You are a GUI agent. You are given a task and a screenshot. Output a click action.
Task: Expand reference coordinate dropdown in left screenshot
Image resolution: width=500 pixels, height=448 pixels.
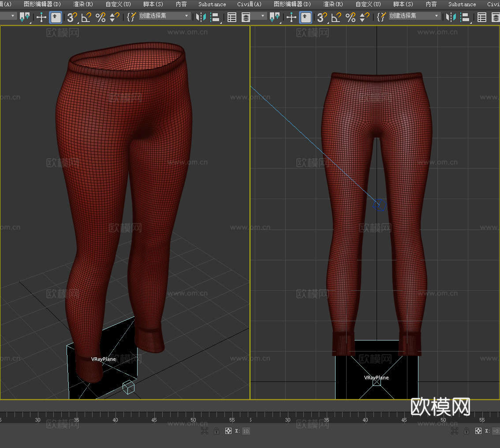[12, 15]
